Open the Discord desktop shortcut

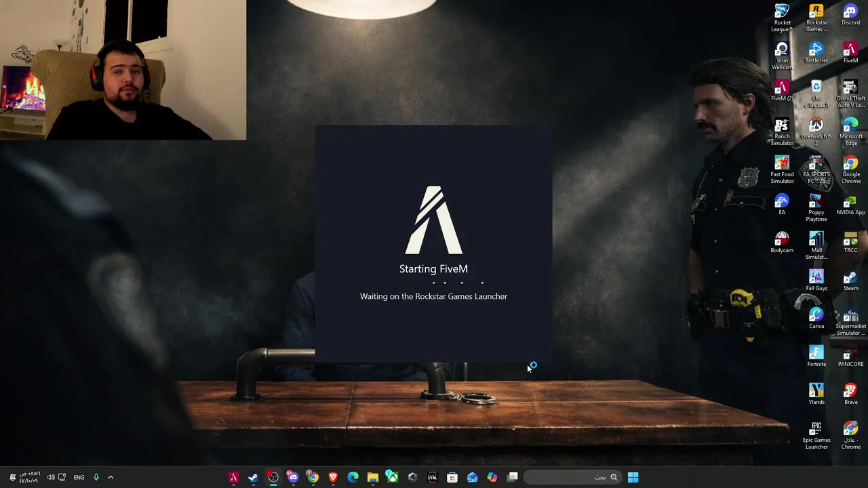point(850,15)
